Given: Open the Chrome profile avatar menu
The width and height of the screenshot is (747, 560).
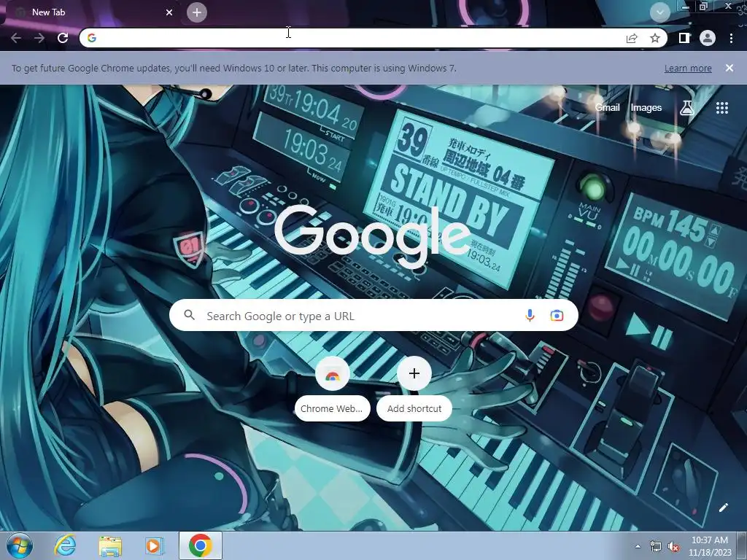Looking at the screenshot, I should [x=708, y=38].
